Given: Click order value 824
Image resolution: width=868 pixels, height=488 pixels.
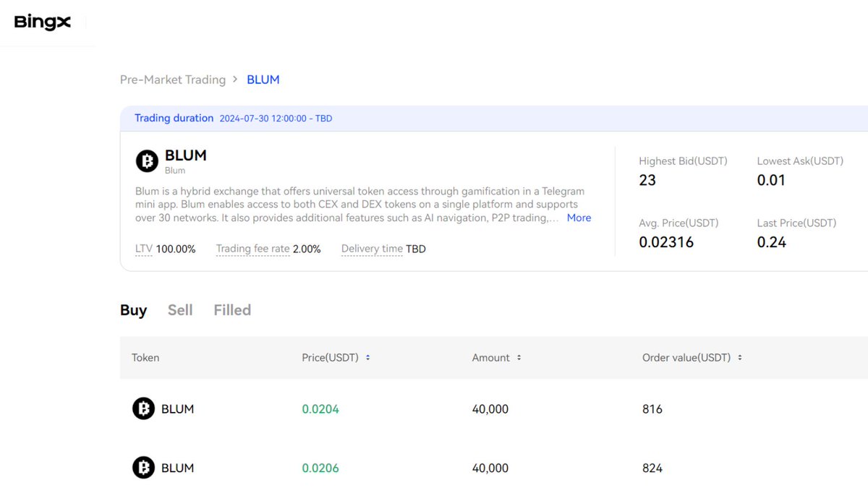Looking at the screenshot, I should point(652,468).
